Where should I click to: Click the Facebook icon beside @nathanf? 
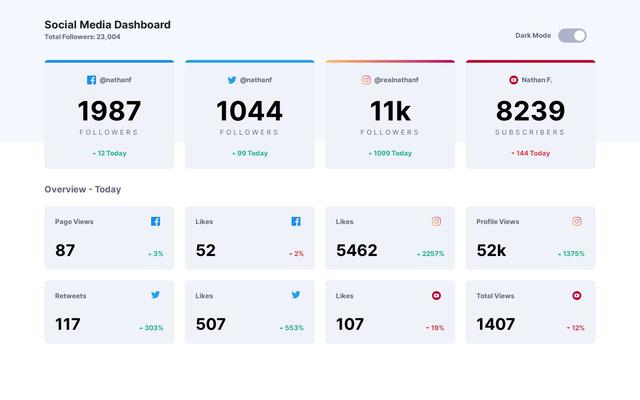coord(91,80)
